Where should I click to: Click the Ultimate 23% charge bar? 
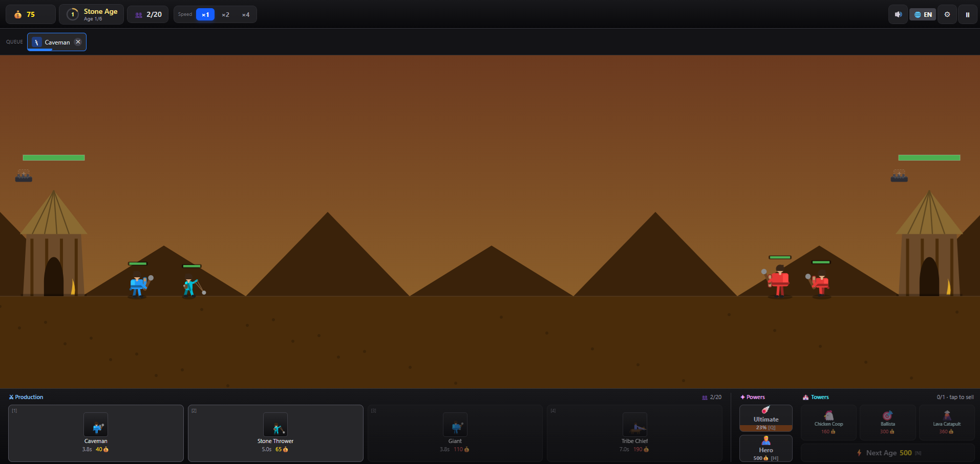(x=766, y=428)
